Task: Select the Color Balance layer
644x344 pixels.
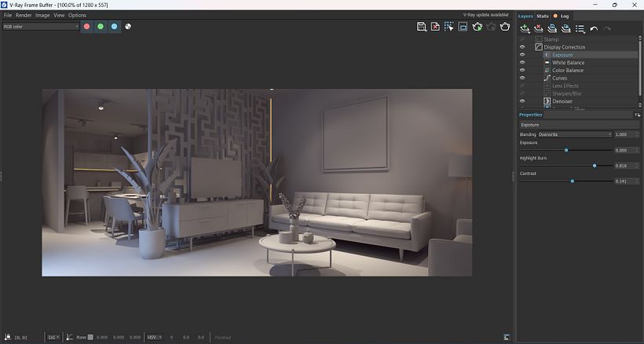Action: [x=568, y=70]
